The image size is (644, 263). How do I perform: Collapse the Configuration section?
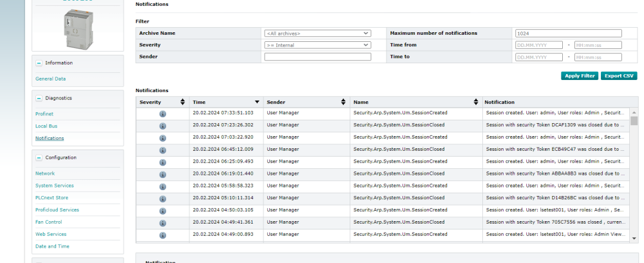click(x=39, y=157)
